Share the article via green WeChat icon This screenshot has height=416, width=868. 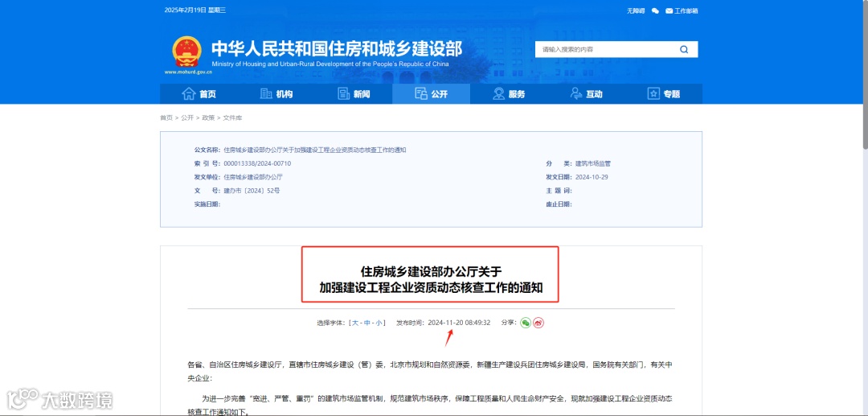pos(526,323)
